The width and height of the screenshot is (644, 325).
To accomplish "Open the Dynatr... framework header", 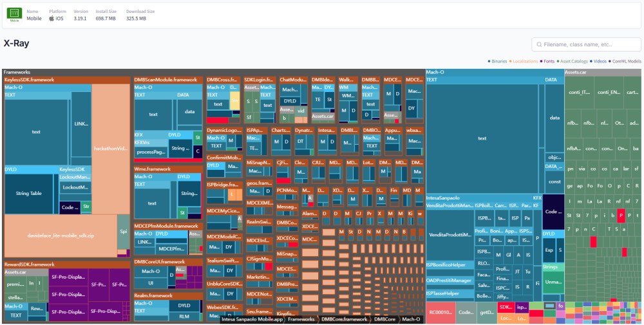I will 305,131.
